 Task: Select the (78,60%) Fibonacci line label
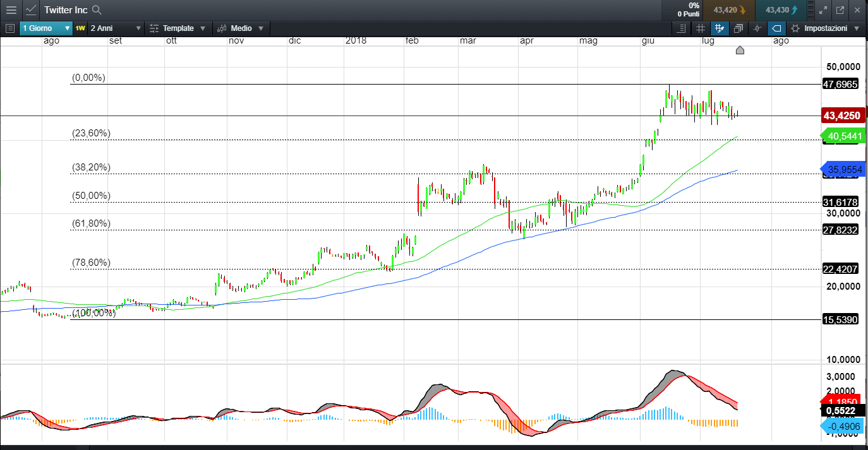pos(91,263)
